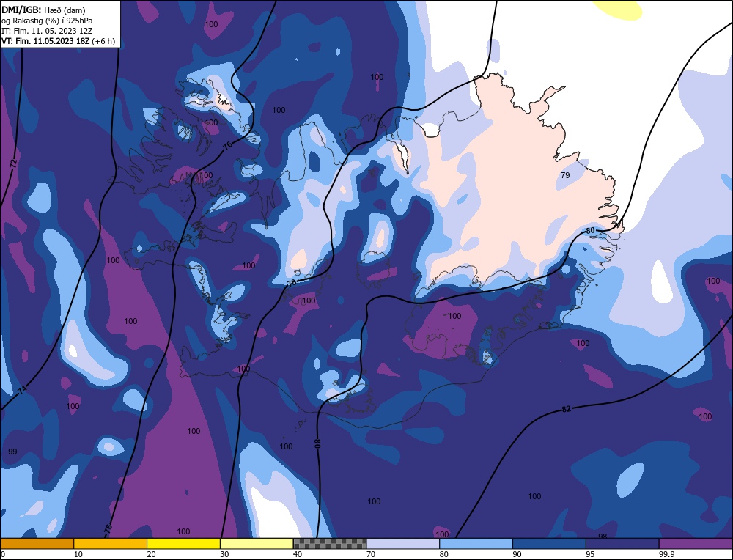The width and height of the screenshot is (733, 560).
Task: Click the contour line label '78'
Action: 291,283
